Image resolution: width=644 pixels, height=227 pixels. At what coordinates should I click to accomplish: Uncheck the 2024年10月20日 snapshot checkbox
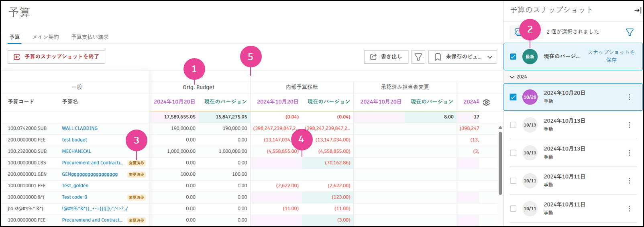tap(513, 97)
